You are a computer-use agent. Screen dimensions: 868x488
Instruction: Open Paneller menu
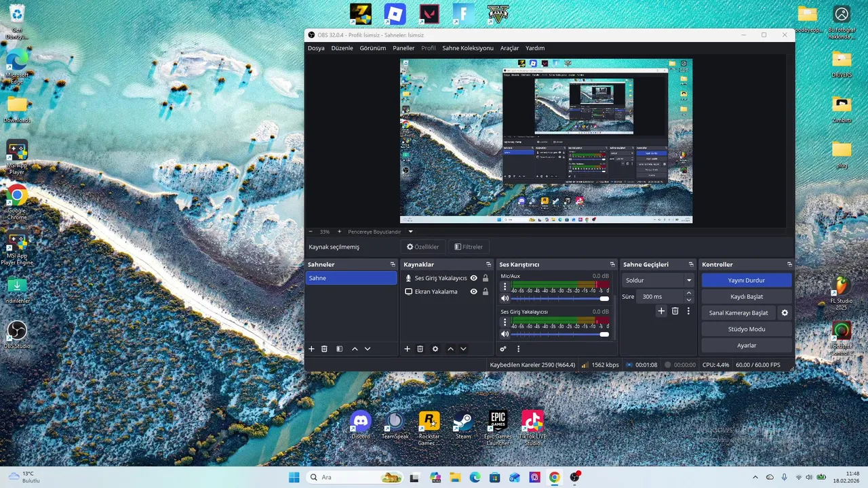(403, 48)
